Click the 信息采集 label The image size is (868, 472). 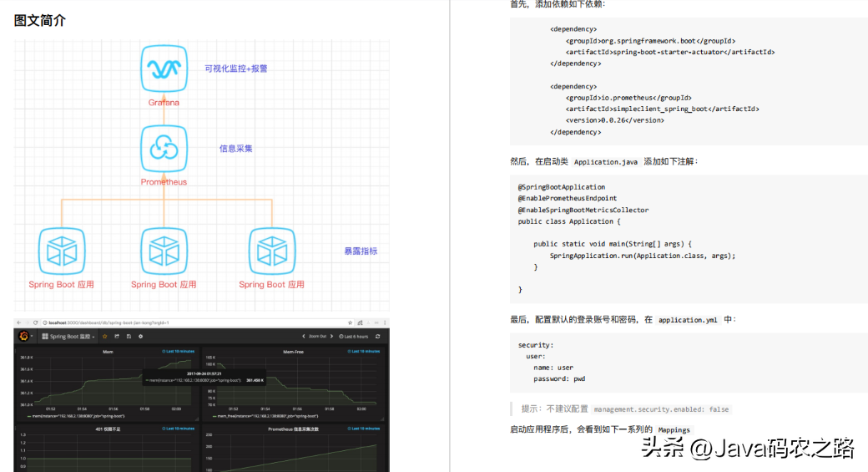click(236, 149)
